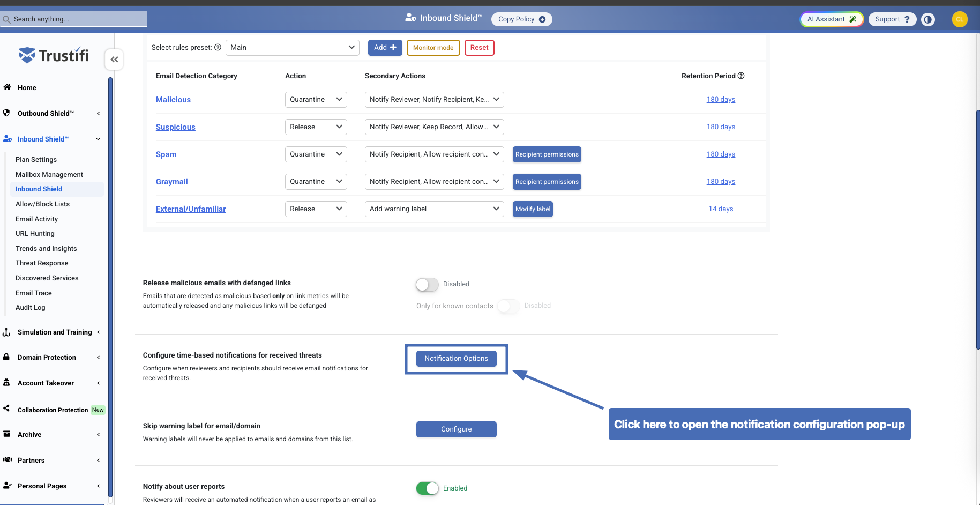
Task: Click the Notification Options button
Action: pos(457,359)
